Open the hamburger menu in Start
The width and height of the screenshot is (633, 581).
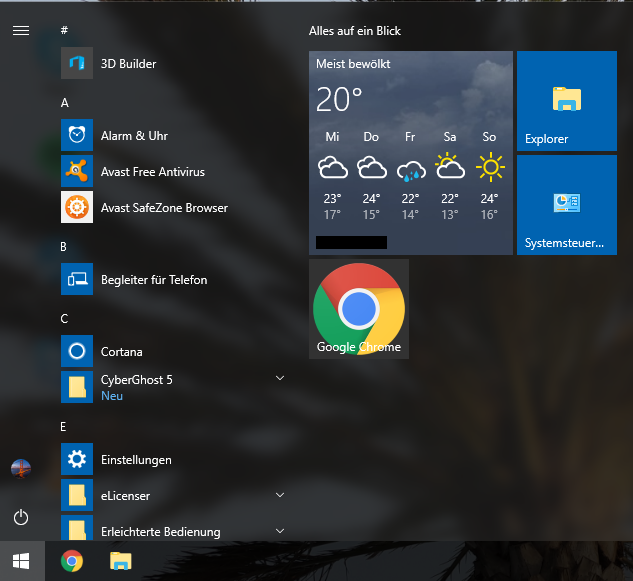[21, 31]
